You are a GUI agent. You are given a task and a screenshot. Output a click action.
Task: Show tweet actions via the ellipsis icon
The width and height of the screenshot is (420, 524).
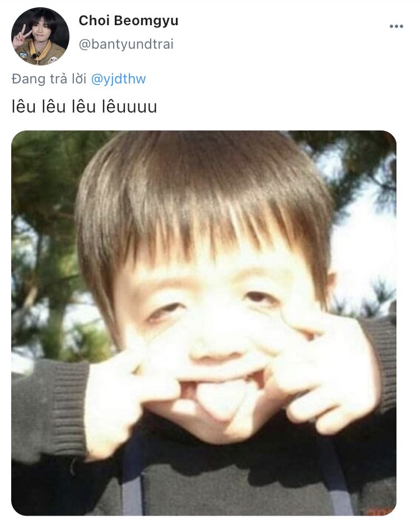point(396,26)
